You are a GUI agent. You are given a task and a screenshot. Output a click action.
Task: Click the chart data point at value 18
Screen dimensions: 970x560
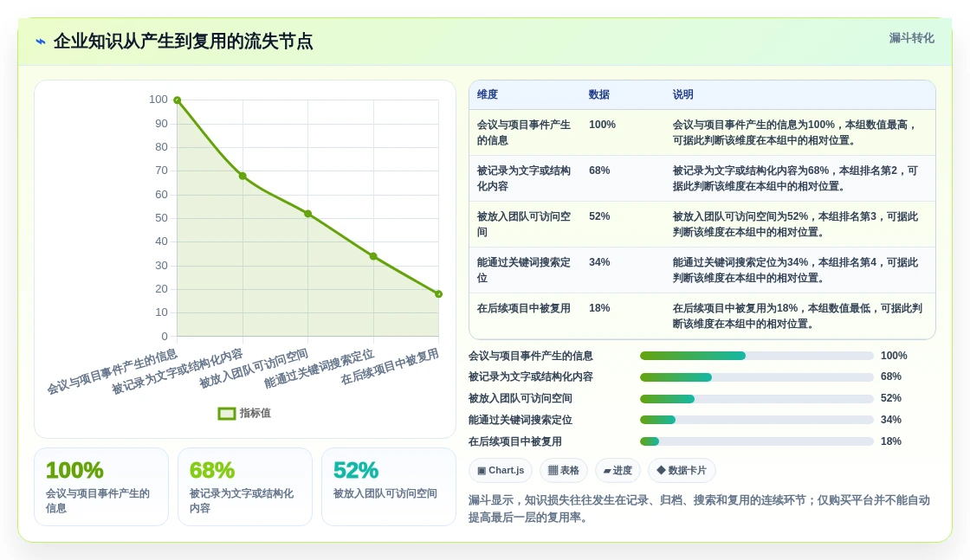(x=438, y=294)
